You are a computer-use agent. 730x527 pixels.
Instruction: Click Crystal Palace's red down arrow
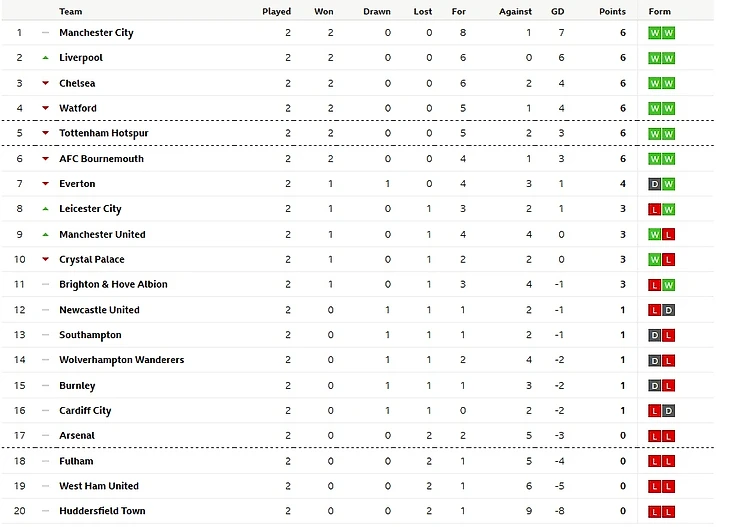coord(45,259)
